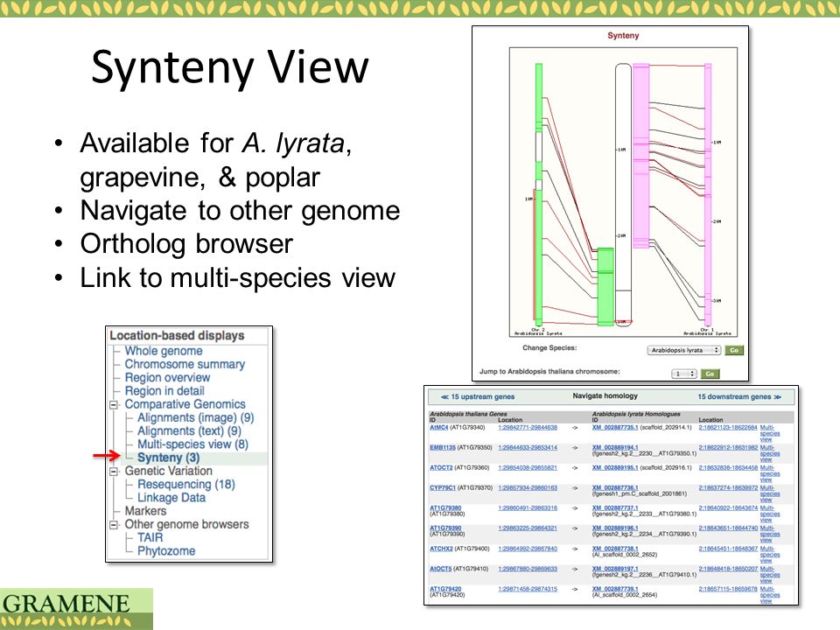
Task: Open the Region overview link
Action: [x=167, y=378]
